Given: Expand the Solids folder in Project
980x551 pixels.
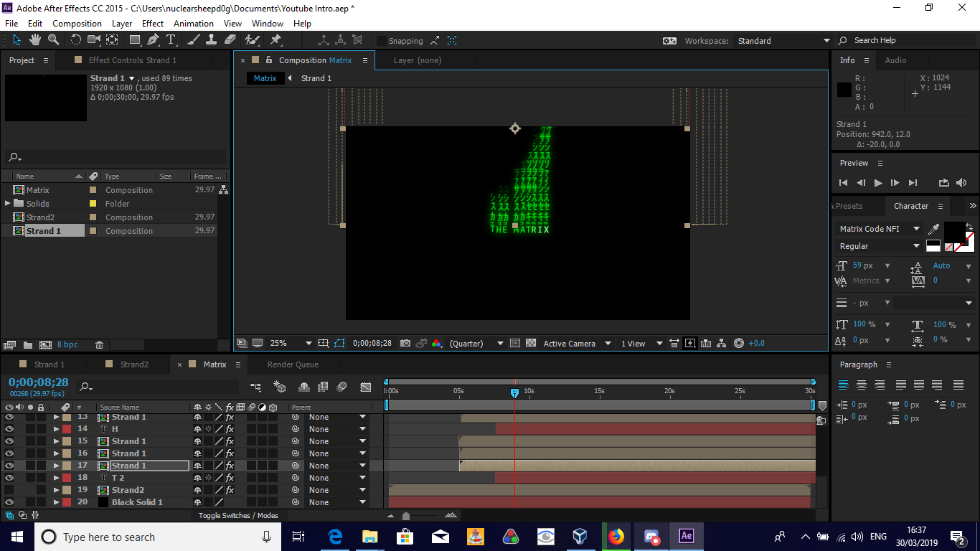Looking at the screenshot, I should [x=8, y=204].
